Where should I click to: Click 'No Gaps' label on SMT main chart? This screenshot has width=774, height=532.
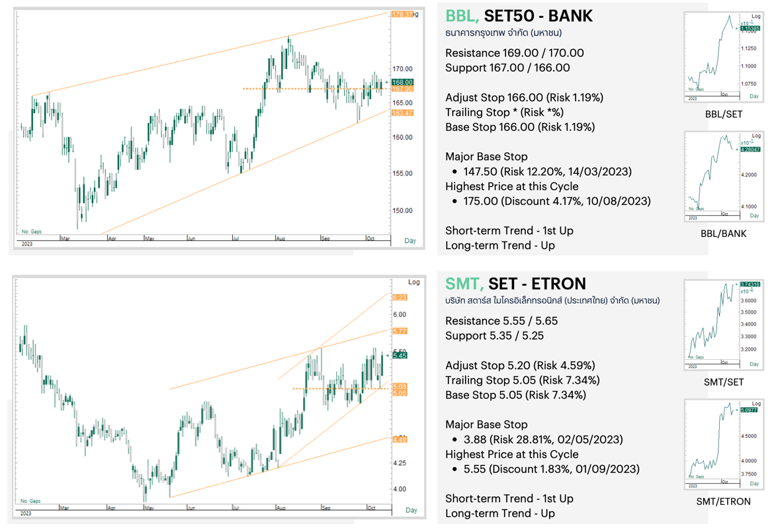coord(30,501)
